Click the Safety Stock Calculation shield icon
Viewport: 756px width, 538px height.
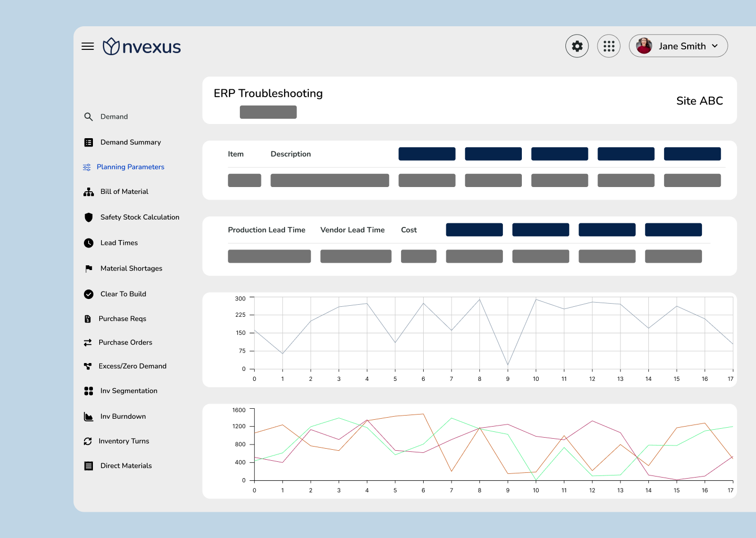click(89, 218)
